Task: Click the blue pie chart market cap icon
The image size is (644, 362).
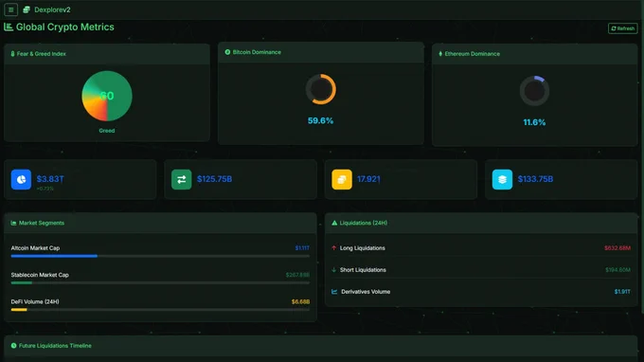Action: tap(21, 179)
